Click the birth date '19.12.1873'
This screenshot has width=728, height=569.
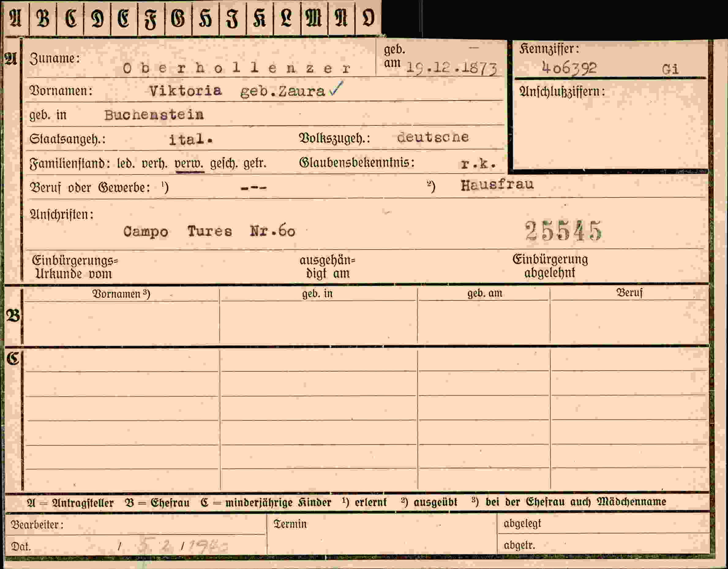(452, 68)
